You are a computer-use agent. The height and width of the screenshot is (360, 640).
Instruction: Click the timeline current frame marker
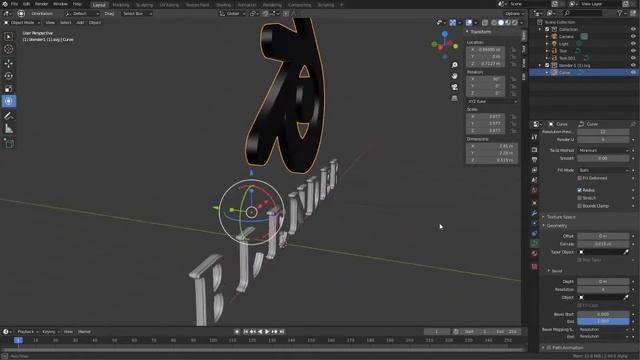(x=18, y=340)
